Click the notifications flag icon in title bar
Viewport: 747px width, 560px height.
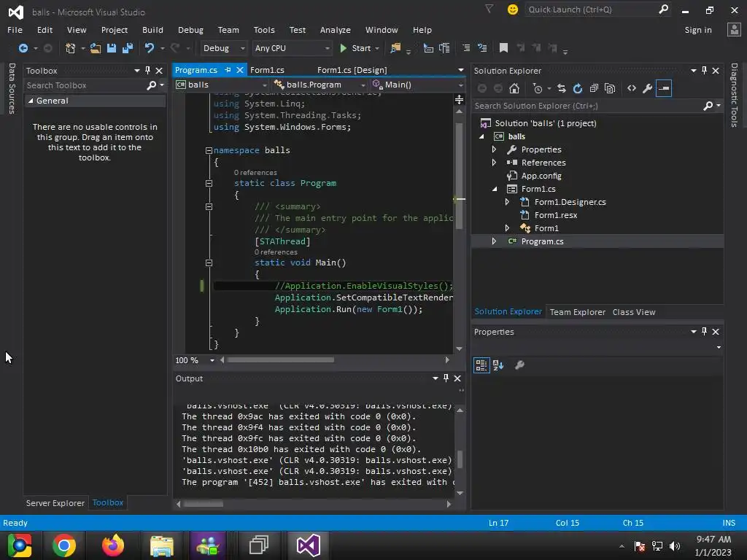pyautogui.click(x=489, y=9)
